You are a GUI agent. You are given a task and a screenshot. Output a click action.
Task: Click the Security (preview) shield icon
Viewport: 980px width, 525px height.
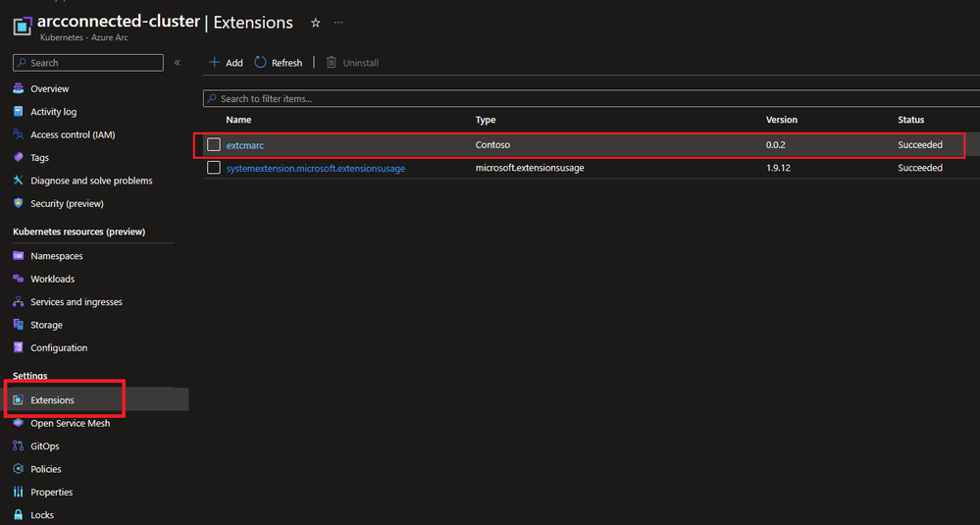pos(18,204)
